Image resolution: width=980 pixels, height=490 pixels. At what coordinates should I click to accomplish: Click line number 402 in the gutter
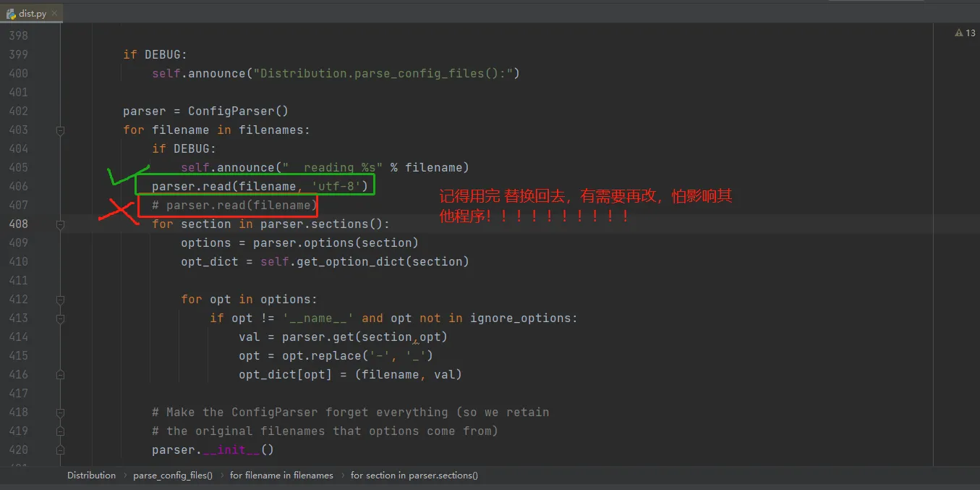pyautogui.click(x=18, y=111)
